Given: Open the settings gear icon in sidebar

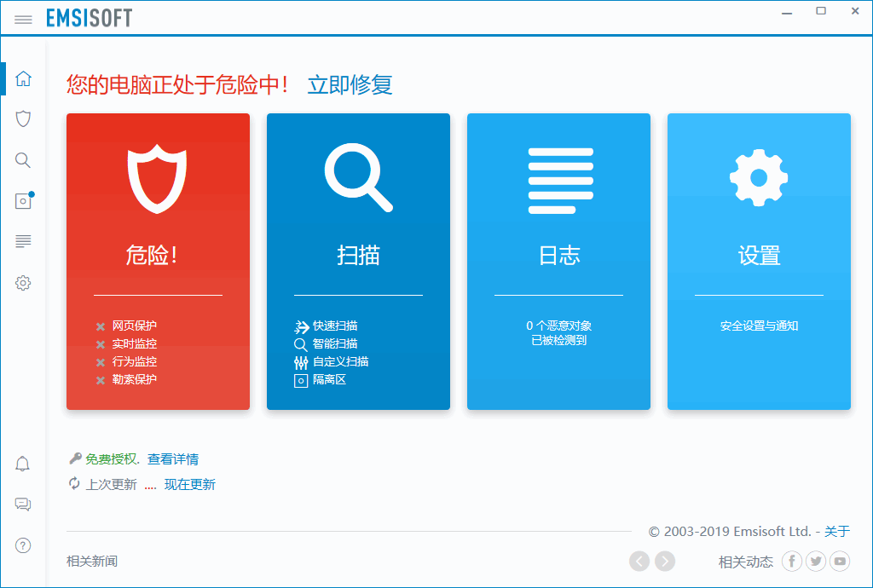Looking at the screenshot, I should click(x=23, y=282).
